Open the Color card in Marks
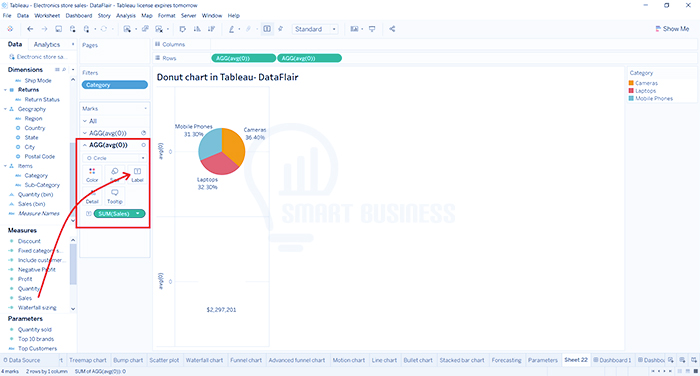Screen dimensions: 700x376 [x=92, y=175]
